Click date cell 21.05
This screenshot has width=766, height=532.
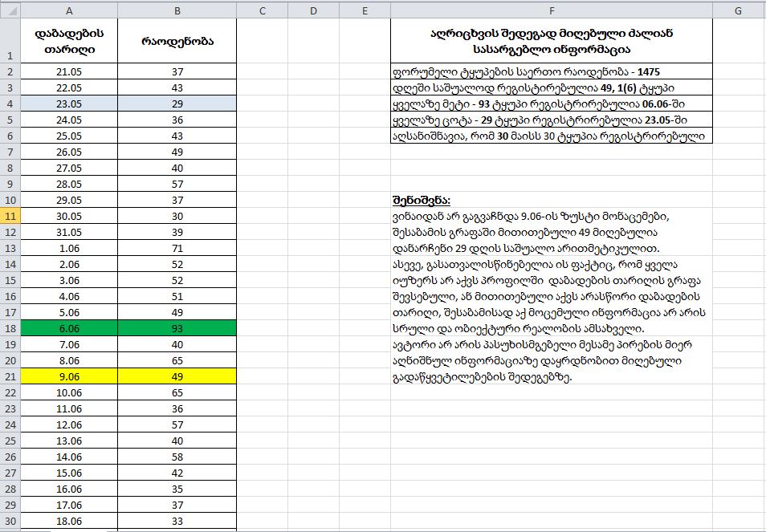(x=69, y=71)
